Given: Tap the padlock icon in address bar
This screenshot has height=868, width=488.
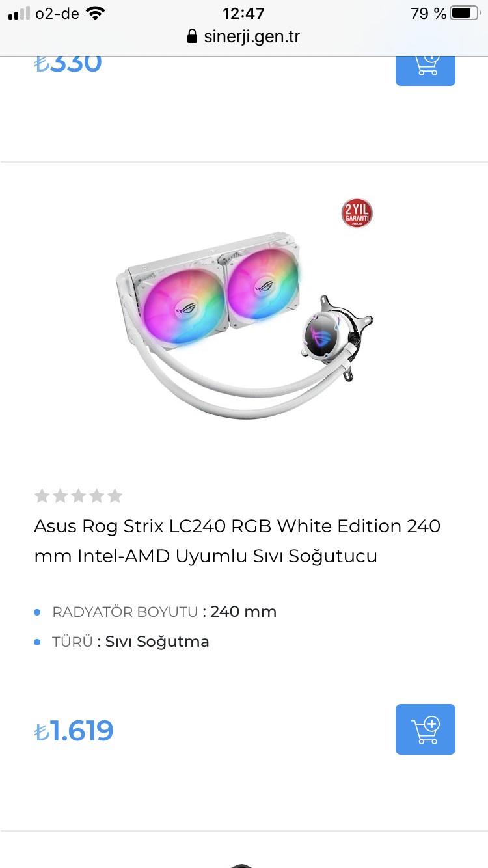Looking at the screenshot, I should coord(191,36).
